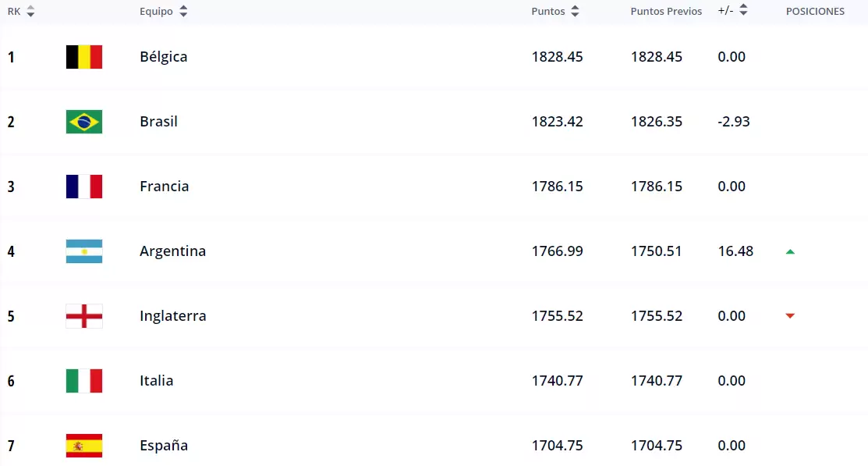Click Argentina's green up arrow indicator
The height and width of the screenshot is (466, 868).
pyautogui.click(x=790, y=251)
